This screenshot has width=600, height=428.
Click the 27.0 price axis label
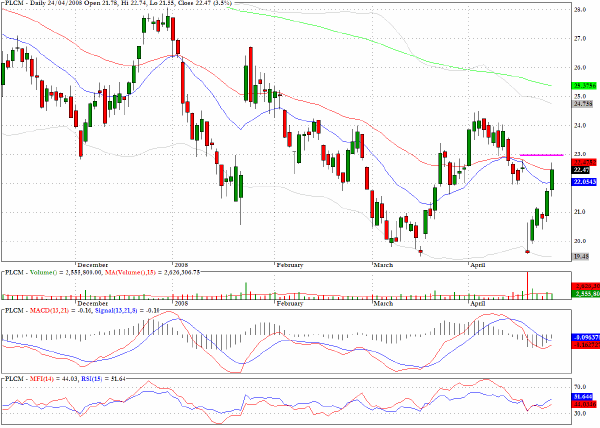click(580, 39)
